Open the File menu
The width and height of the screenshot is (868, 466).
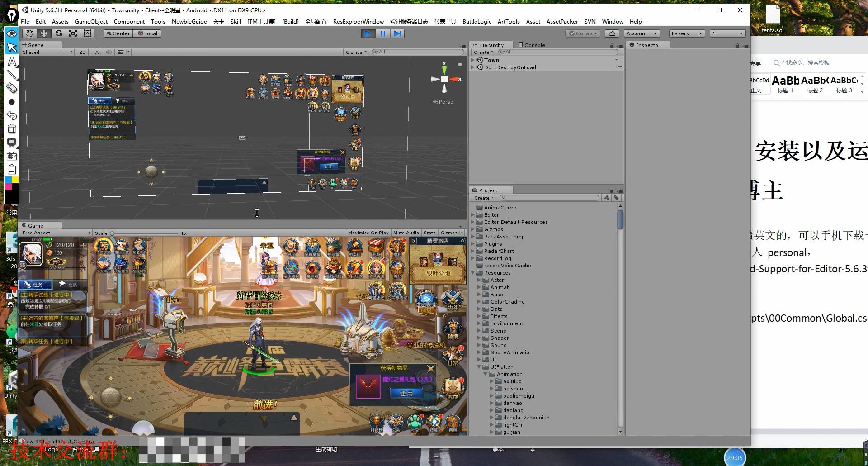25,21
